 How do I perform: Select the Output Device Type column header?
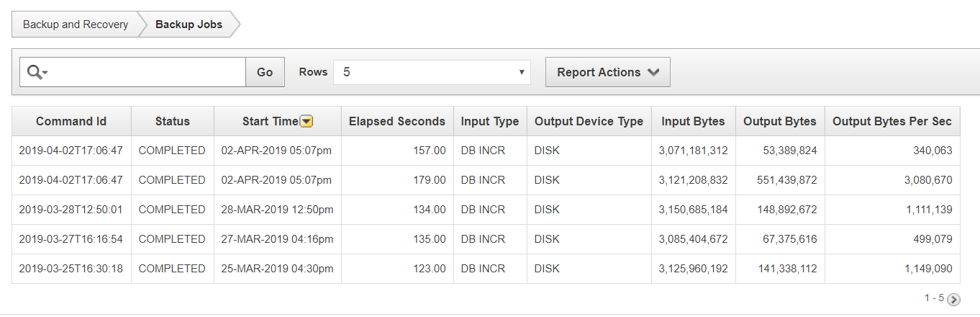(x=589, y=121)
